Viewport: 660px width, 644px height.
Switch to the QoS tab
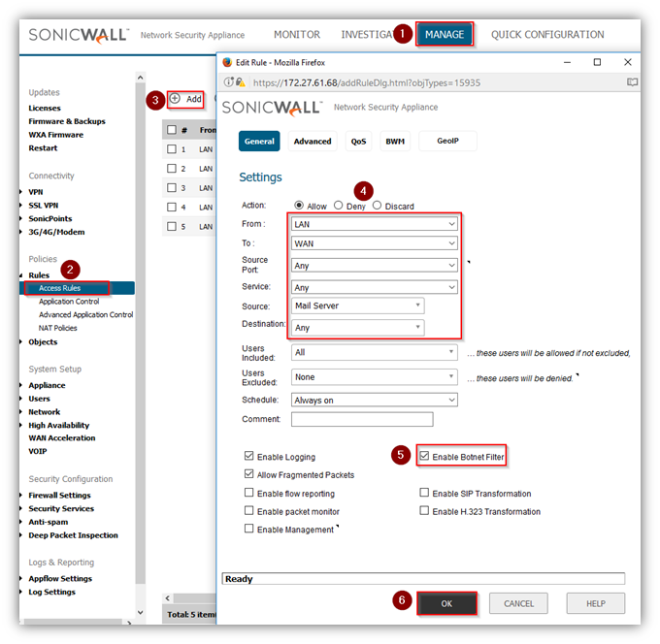pyautogui.click(x=358, y=141)
